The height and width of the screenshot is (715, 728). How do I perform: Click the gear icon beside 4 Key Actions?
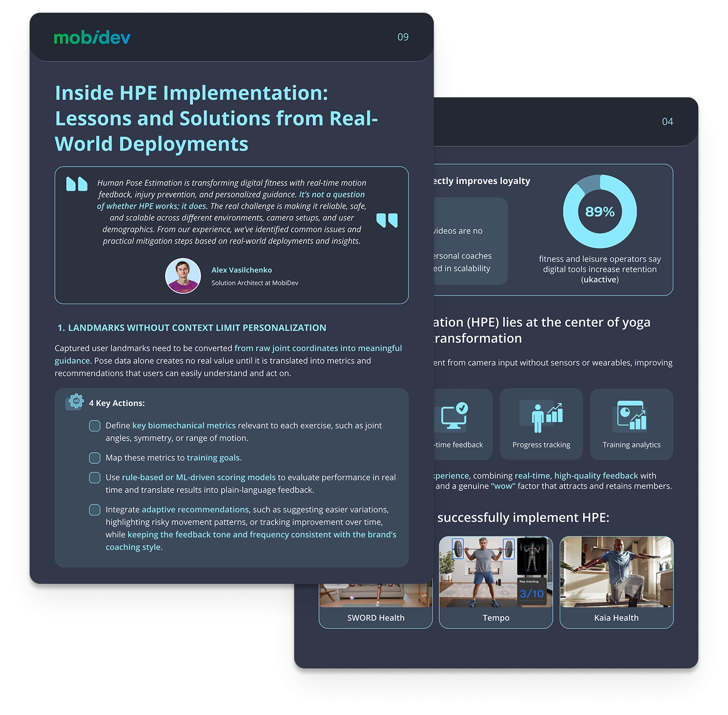point(76,402)
